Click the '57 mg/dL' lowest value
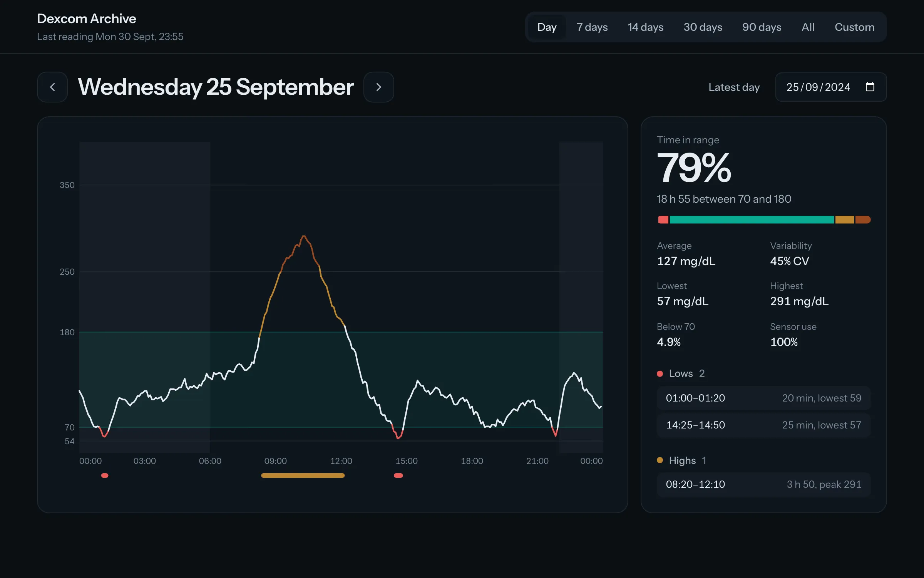Screen dimensions: 924x578 coord(683,301)
